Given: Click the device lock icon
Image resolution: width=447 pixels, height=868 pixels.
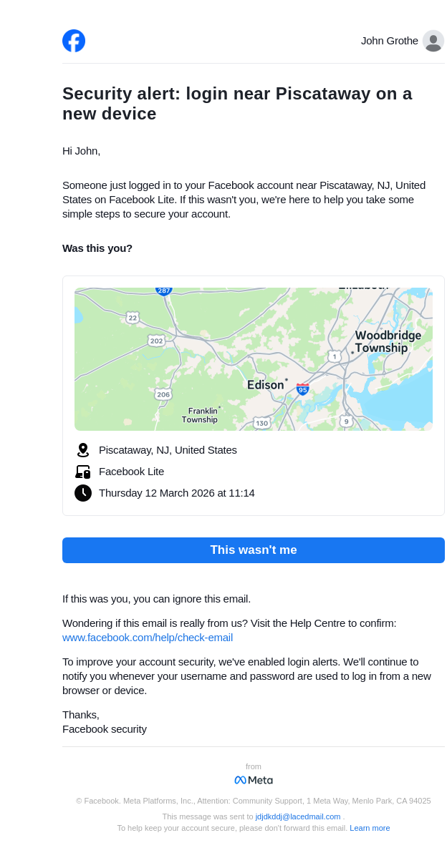Looking at the screenshot, I should 83,472.
